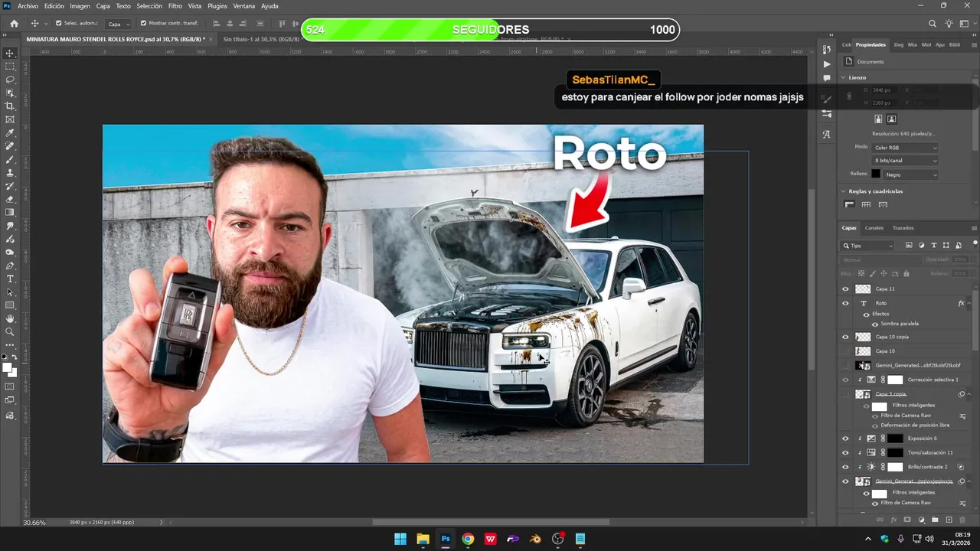Switch to the Canales tab
This screenshot has height=551, width=980.
coord(874,228)
